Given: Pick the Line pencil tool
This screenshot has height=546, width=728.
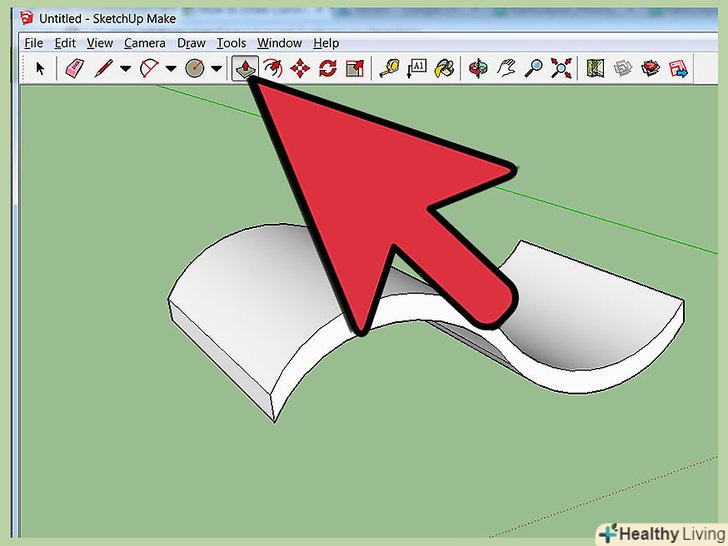Looking at the screenshot, I should (x=102, y=68).
